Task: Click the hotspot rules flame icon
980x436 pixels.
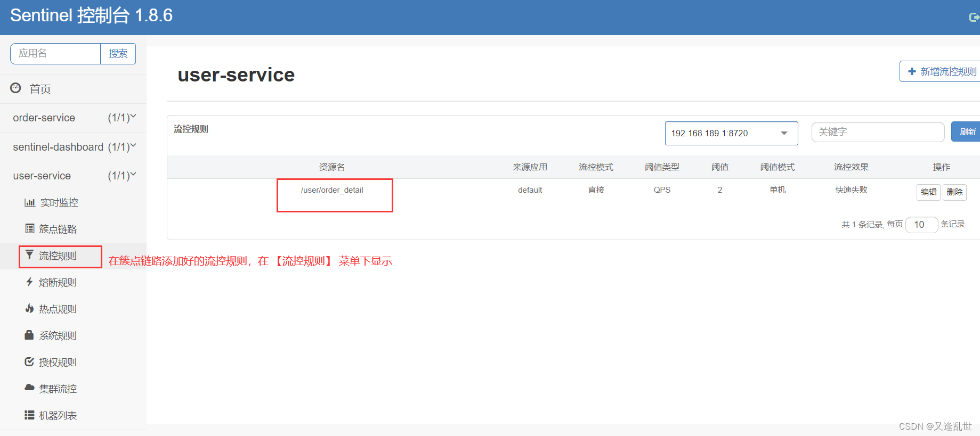Action: 29,308
